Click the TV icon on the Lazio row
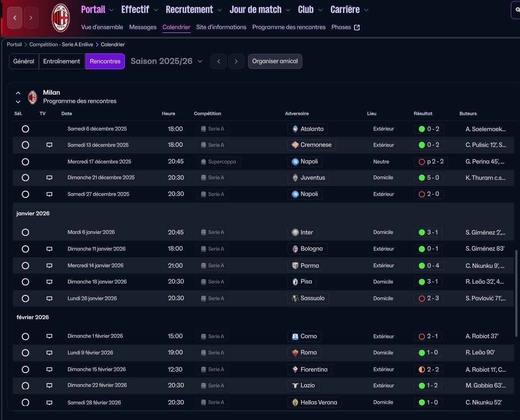 point(49,386)
